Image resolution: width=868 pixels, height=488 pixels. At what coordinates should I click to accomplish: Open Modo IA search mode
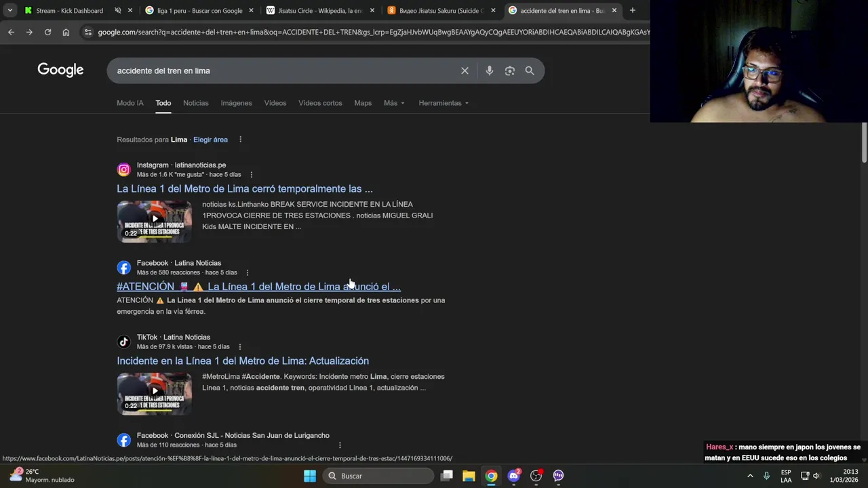(130, 103)
